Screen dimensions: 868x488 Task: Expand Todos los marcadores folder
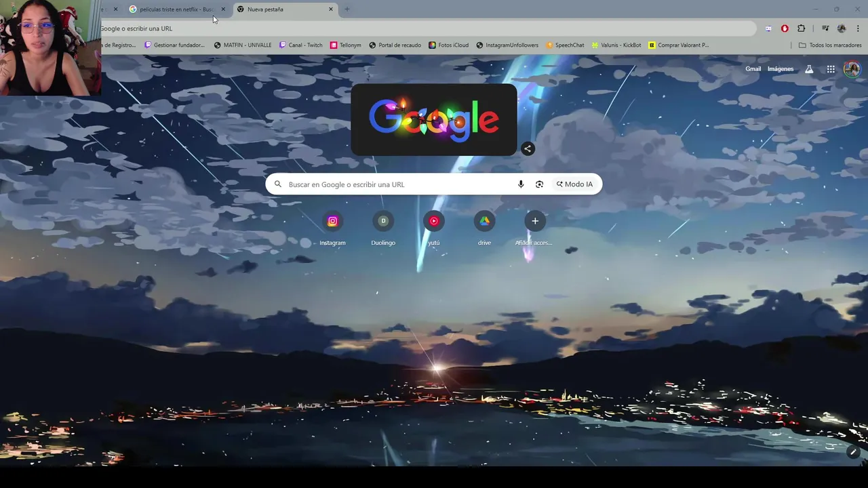[830, 45]
